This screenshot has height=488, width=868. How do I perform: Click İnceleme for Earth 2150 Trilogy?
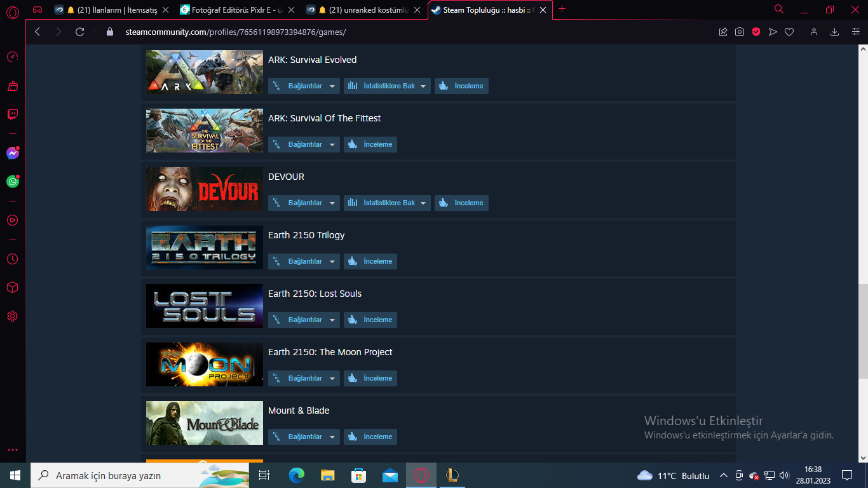(370, 261)
